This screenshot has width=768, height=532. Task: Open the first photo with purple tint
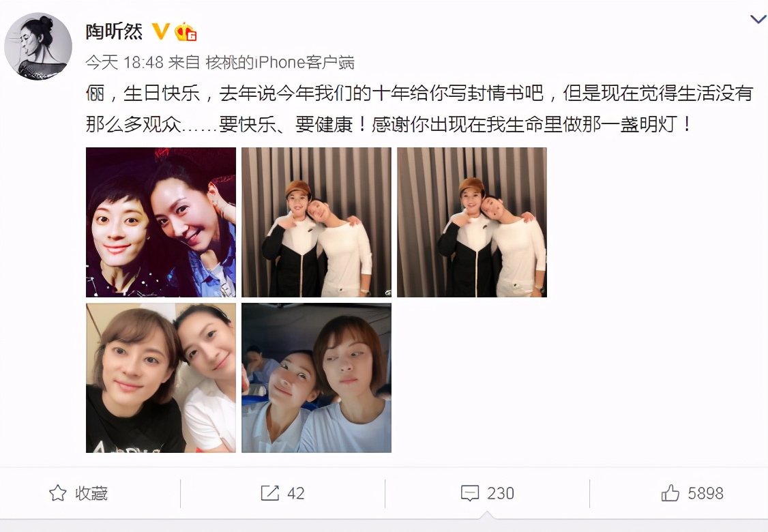click(x=161, y=222)
